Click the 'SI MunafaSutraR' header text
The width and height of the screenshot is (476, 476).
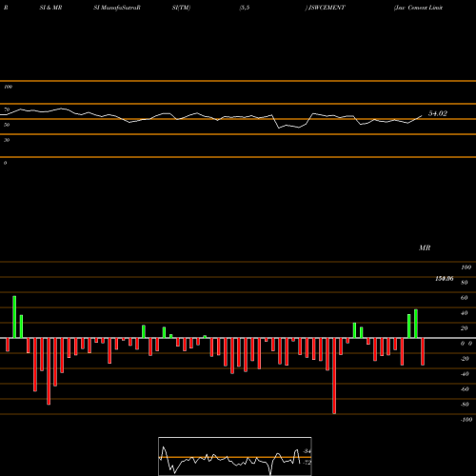(x=117, y=8)
